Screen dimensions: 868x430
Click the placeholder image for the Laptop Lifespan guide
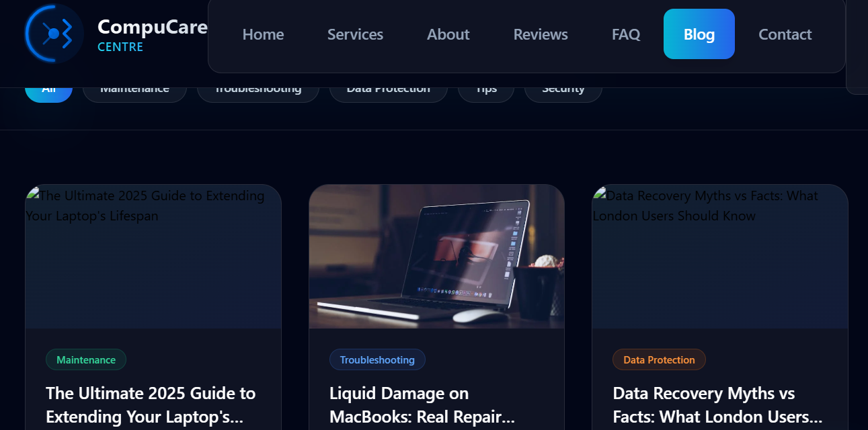coord(153,257)
